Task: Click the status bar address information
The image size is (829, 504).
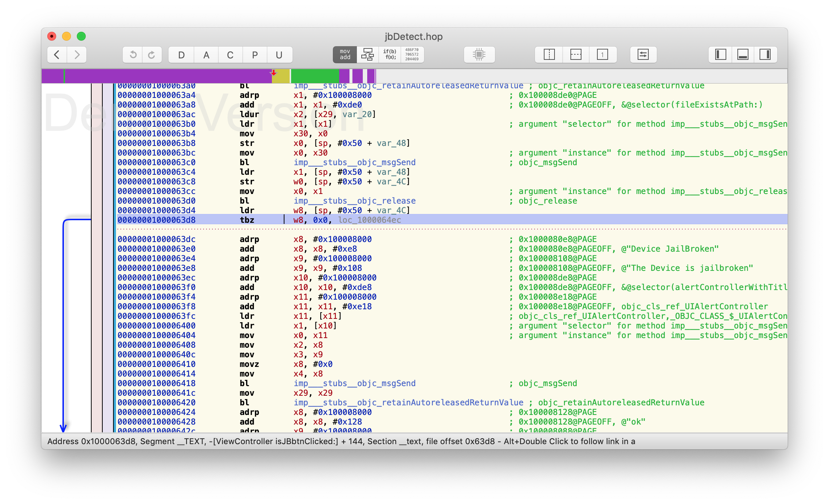Action: [x=341, y=441]
